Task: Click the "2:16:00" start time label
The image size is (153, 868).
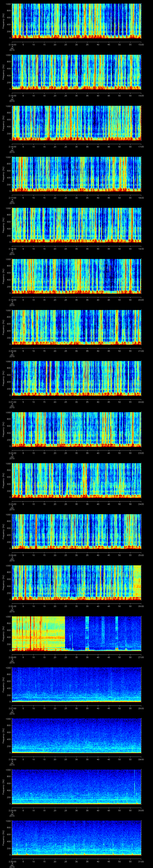Action: click(12, 147)
